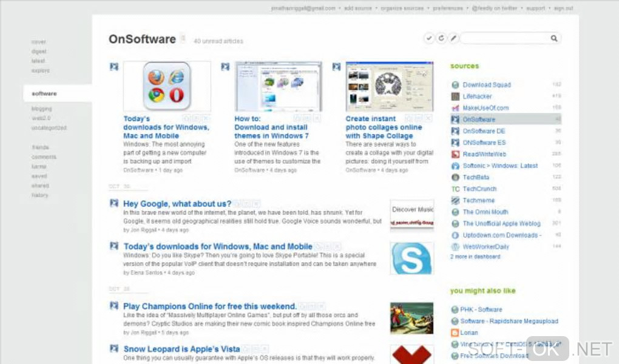Click the Lorian orange feed icon

[455, 333]
